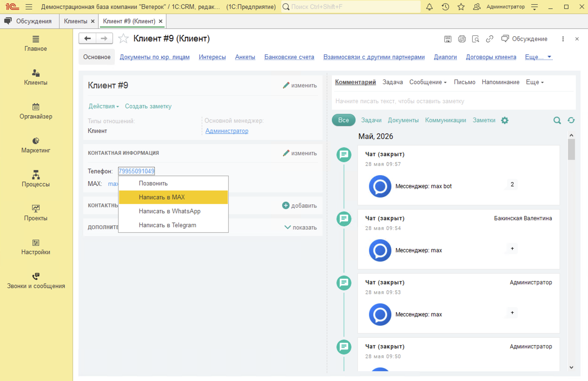
Task: Save the client with the diskette icon
Action: pyautogui.click(x=448, y=39)
